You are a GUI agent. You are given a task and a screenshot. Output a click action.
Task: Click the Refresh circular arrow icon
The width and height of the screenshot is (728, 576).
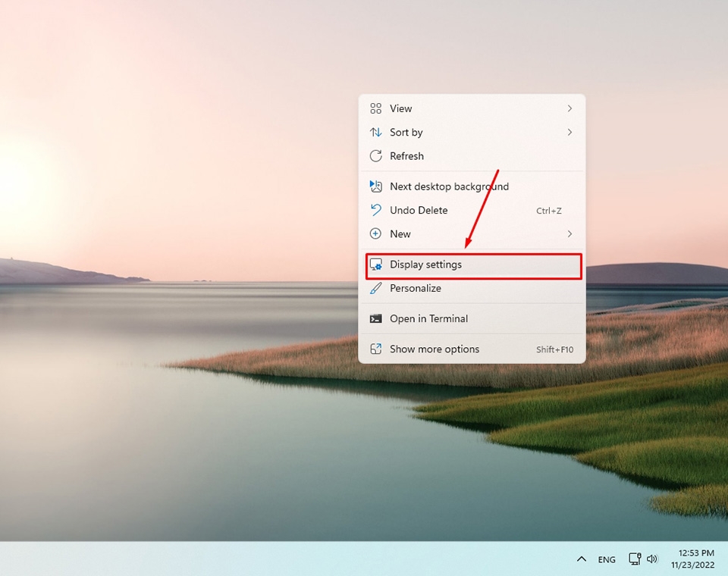coord(376,156)
